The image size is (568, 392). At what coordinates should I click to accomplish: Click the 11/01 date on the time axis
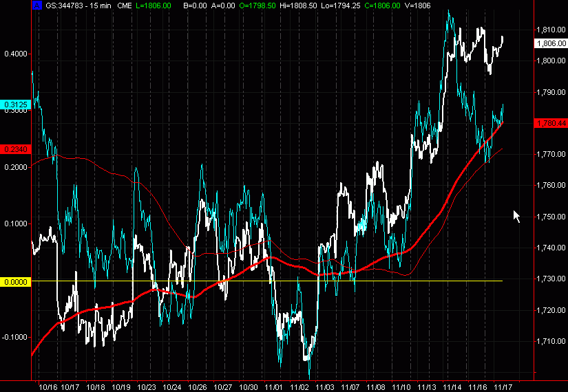pyautogui.click(x=274, y=387)
